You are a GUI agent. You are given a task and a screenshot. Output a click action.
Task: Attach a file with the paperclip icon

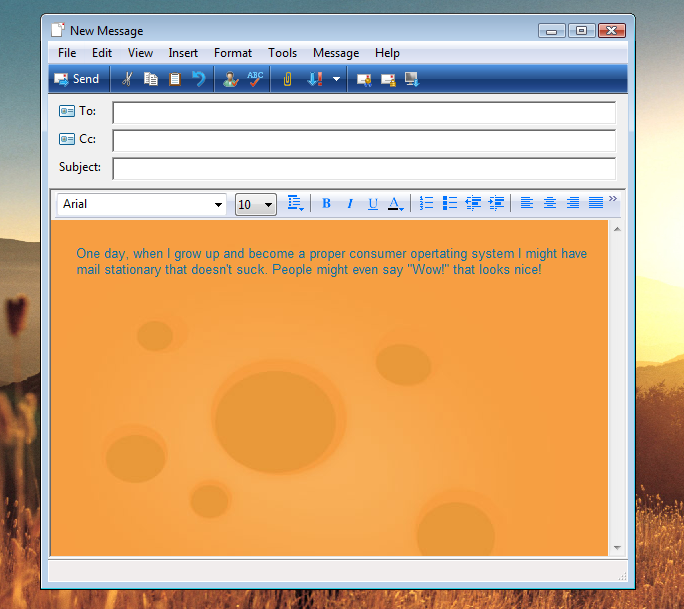pyautogui.click(x=287, y=79)
